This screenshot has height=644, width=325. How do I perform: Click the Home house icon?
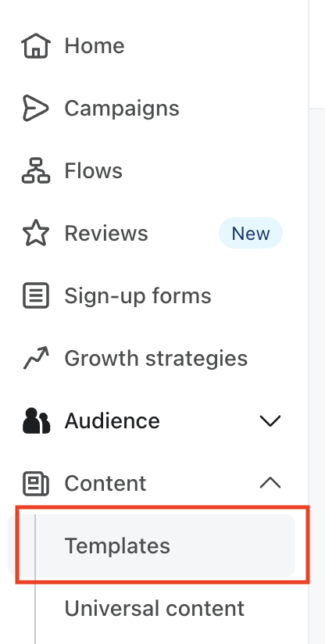pyautogui.click(x=36, y=45)
